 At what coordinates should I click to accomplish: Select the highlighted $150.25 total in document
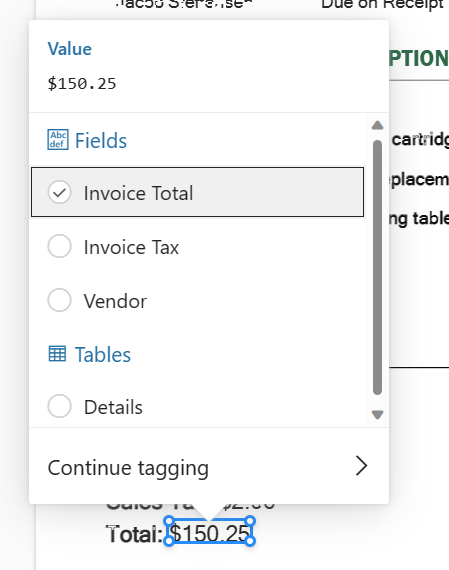[210, 531]
